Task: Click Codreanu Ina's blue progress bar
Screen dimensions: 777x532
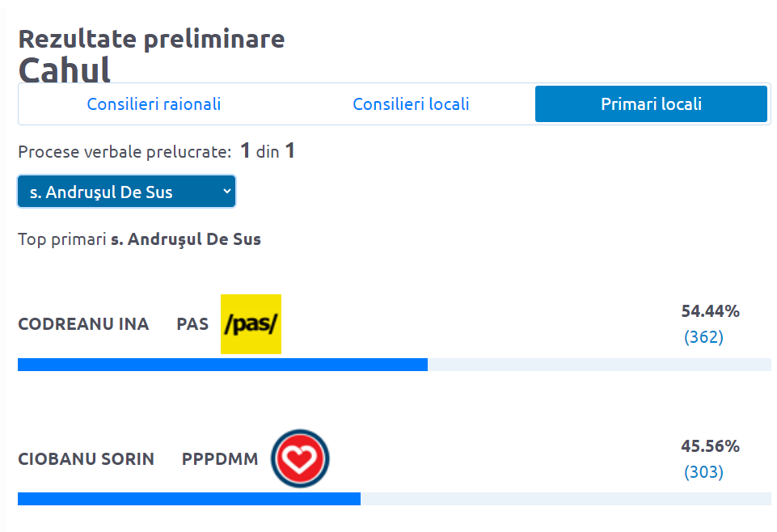Action: [x=222, y=365]
